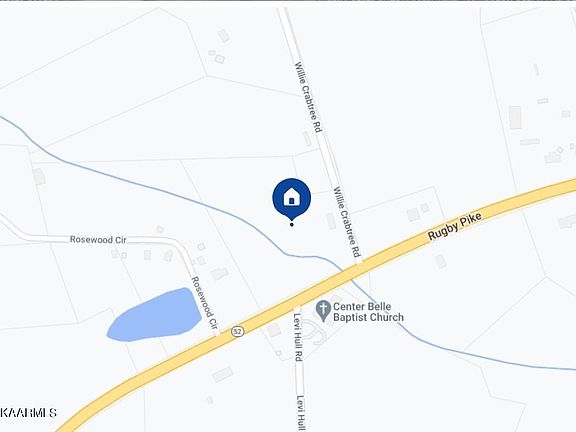Click the diagonal Rosewood Cir label
The height and width of the screenshot is (432, 576).
[205, 303]
